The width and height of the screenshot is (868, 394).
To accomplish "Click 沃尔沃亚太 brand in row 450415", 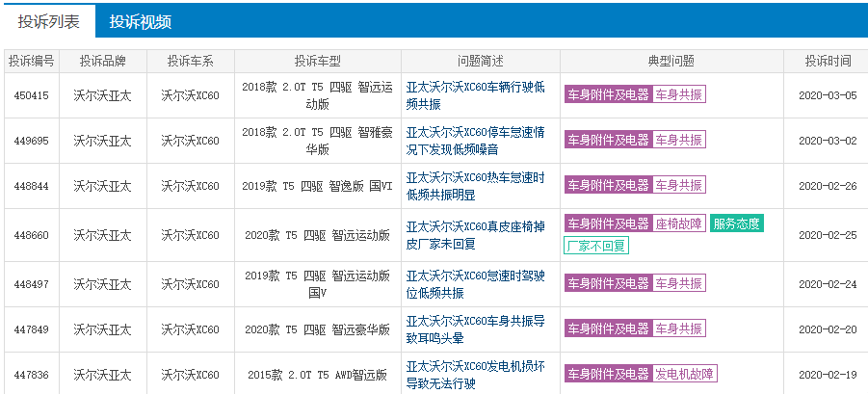I will [x=103, y=95].
